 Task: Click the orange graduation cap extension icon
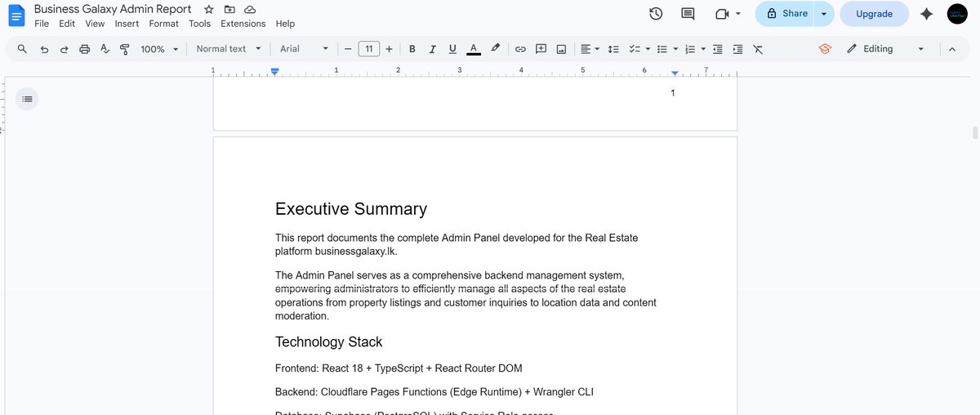point(825,49)
